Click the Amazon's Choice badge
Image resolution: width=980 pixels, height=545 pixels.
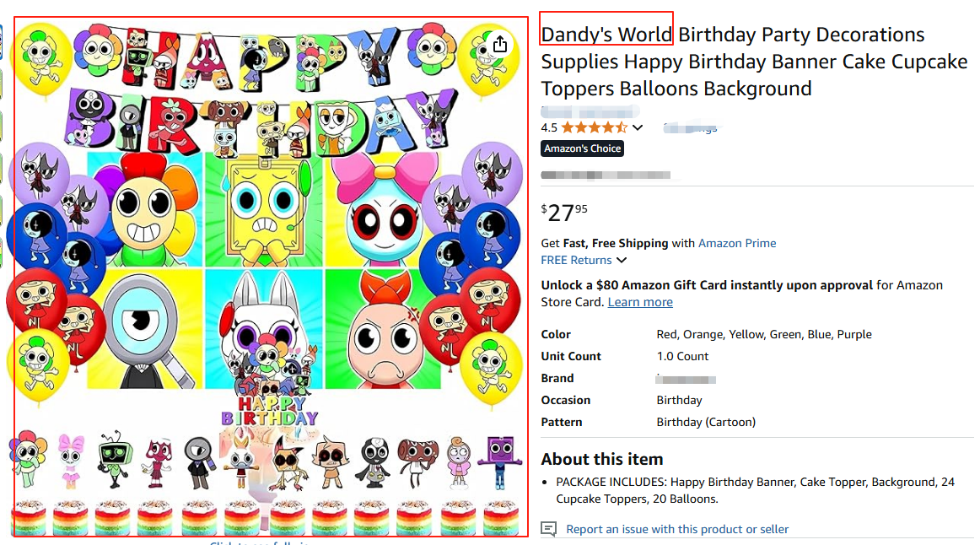582,148
